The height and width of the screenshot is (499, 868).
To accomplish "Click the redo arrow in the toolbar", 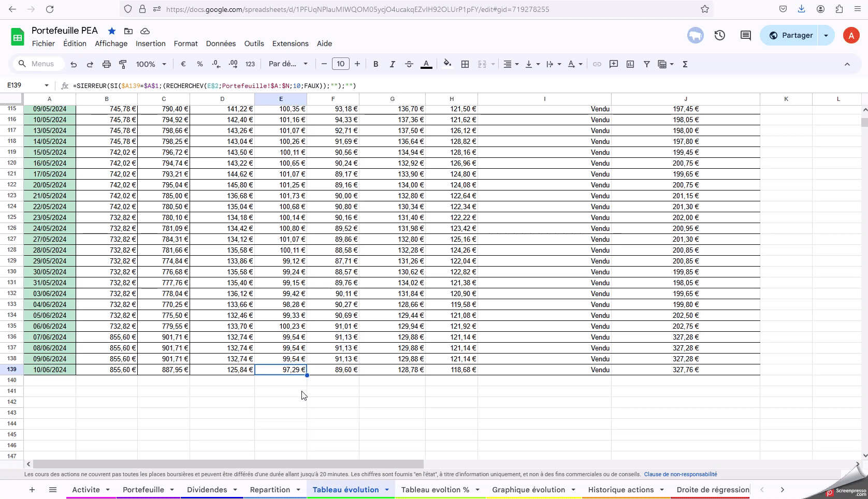I will pyautogui.click(x=90, y=64).
